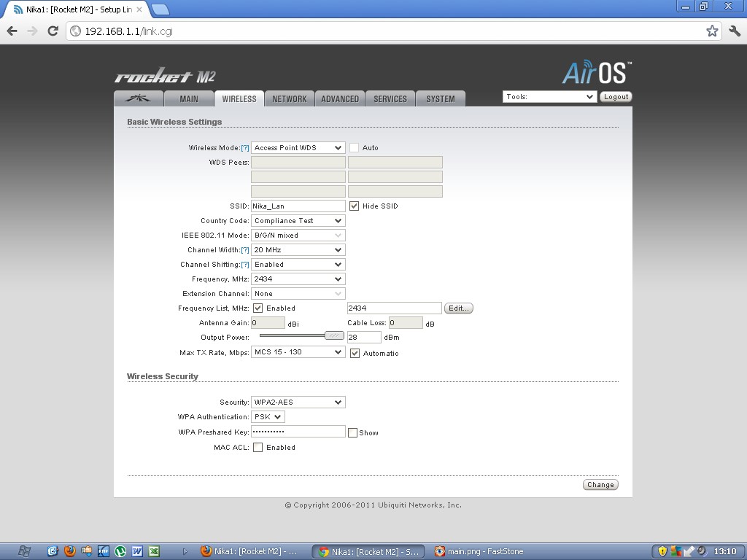Click in the SSID text field
Screen dimensions: 747x560
coord(298,206)
